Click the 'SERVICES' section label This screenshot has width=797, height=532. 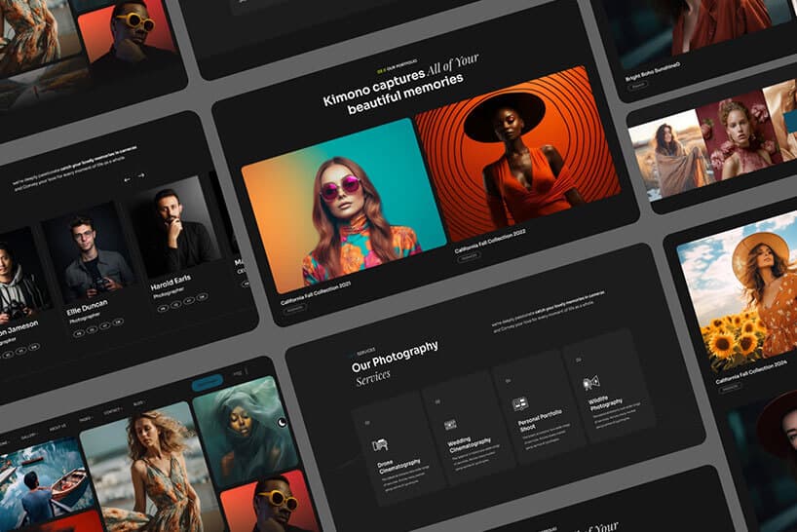[x=366, y=351]
